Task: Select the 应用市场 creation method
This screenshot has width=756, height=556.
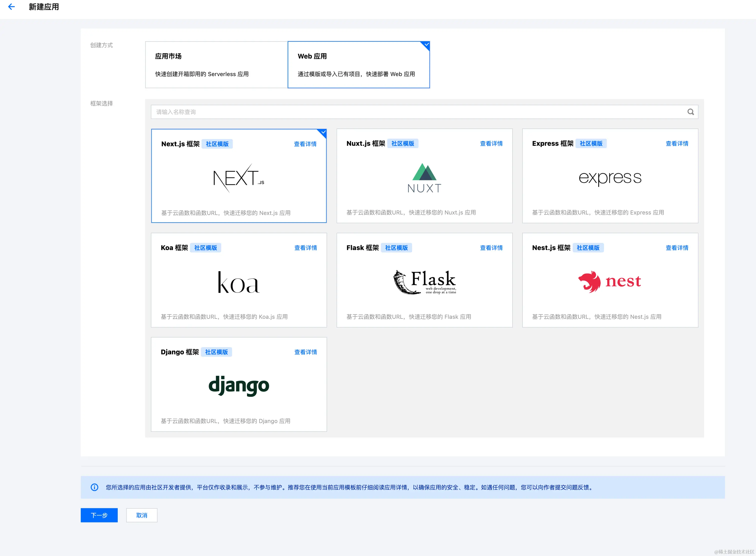Action: [216, 65]
